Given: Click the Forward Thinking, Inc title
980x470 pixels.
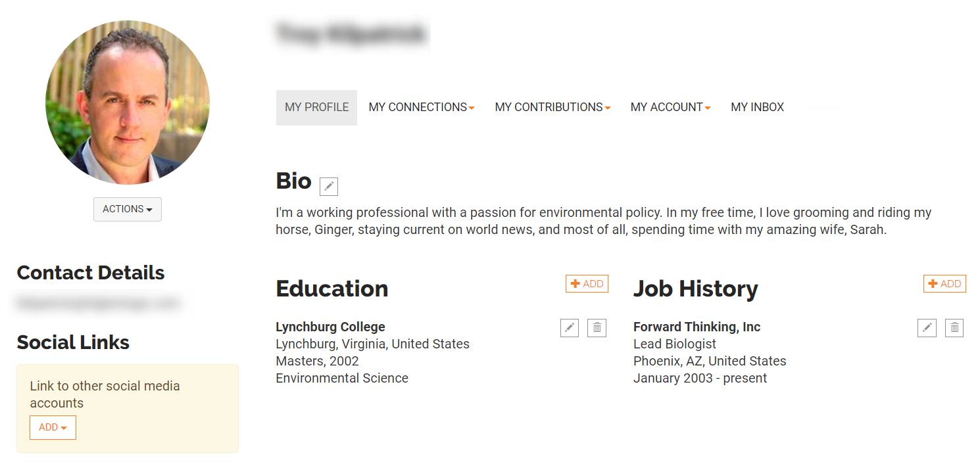Looking at the screenshot, I should click(697, 327).
